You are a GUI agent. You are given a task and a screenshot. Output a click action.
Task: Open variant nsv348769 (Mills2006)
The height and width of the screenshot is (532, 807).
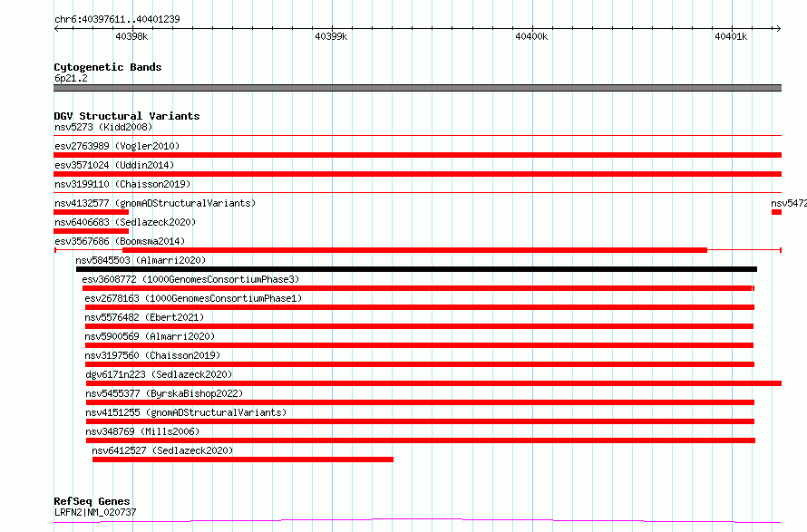(142, 431)
